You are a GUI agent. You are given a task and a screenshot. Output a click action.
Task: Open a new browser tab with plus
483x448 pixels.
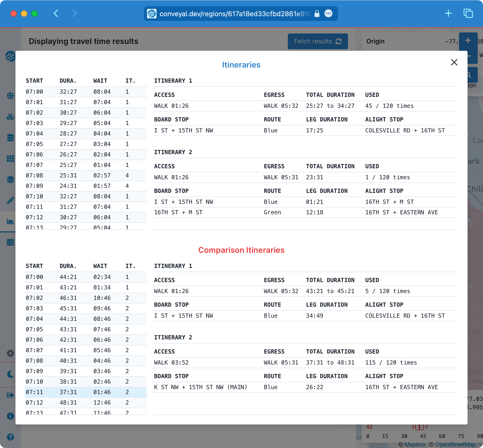point(448,13)
